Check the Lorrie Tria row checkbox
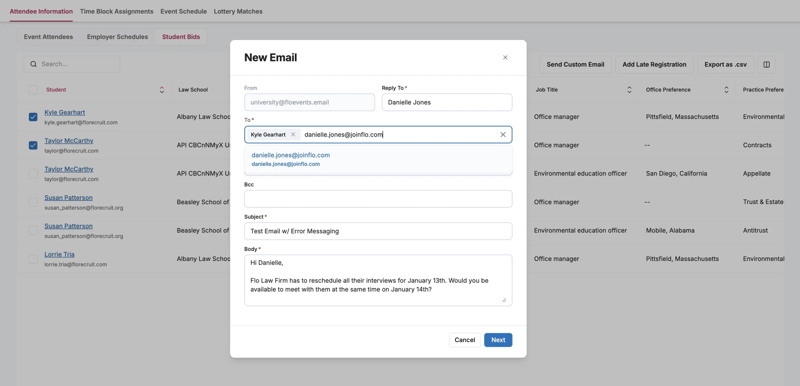The width and height of the screenshot is (800, 386). point(33,259)
